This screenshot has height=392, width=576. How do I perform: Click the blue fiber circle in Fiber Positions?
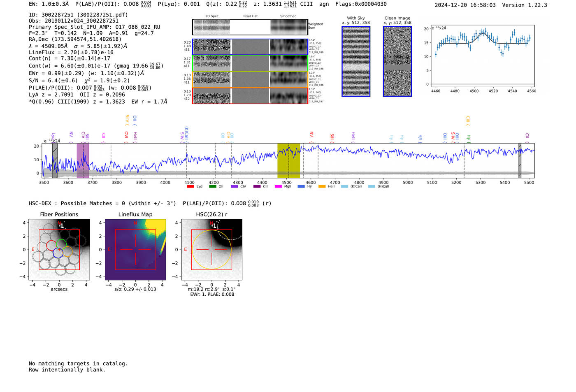click(58, 253)
